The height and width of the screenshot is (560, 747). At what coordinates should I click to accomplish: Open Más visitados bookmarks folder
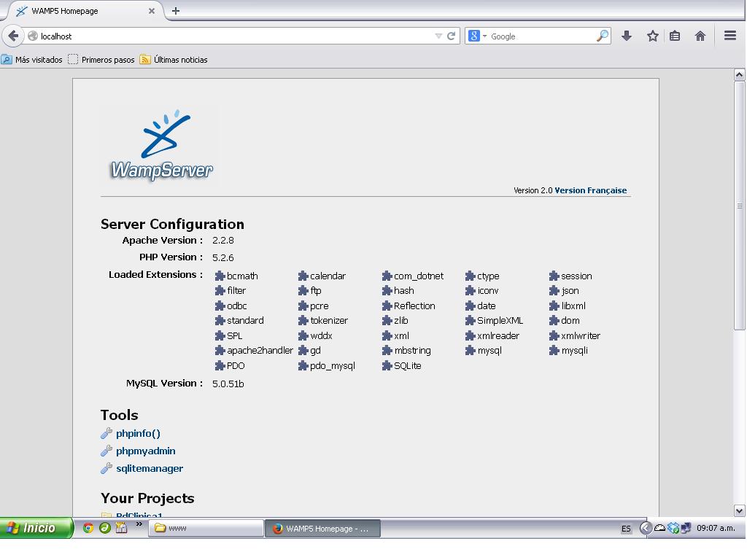click(x=32, y=60)
